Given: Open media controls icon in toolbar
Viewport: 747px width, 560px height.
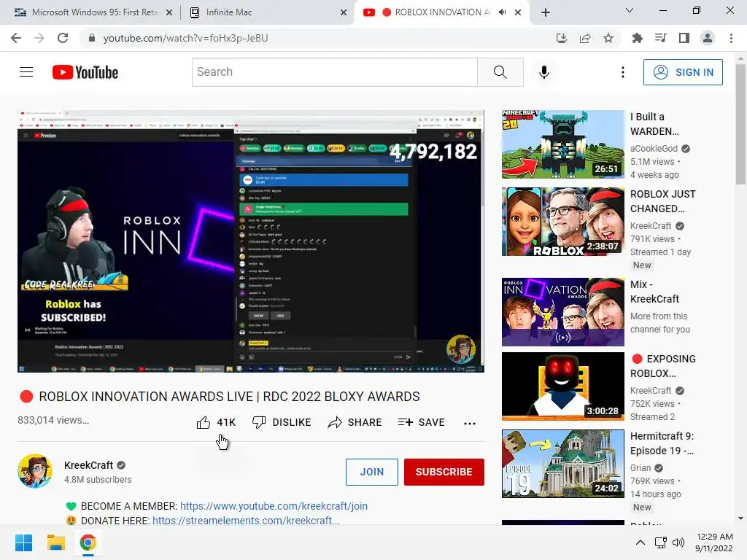Looking at the screenshot, I should click(x=660, y=38).
